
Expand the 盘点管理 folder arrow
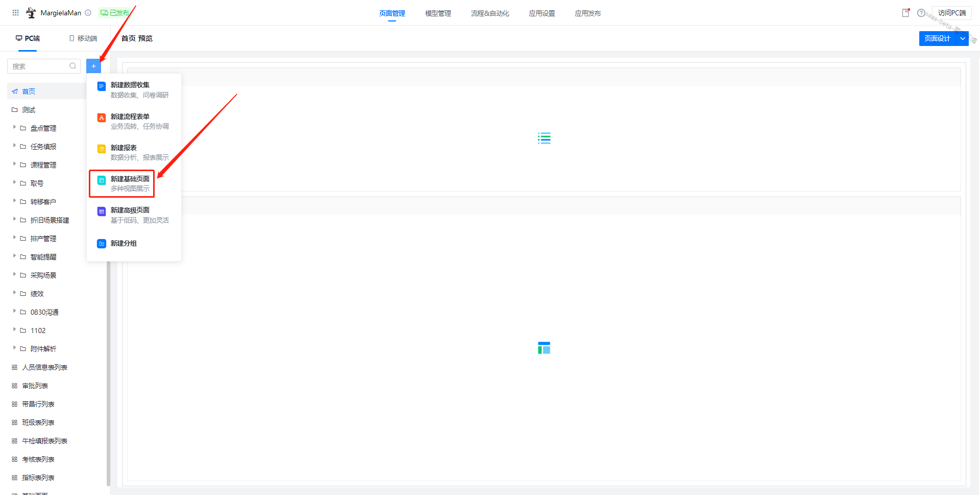[x=14, y=128]
